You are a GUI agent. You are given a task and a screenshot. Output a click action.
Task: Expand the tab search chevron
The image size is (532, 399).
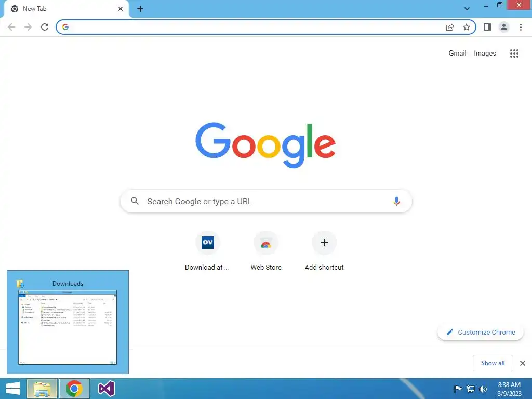click(467, 9)
